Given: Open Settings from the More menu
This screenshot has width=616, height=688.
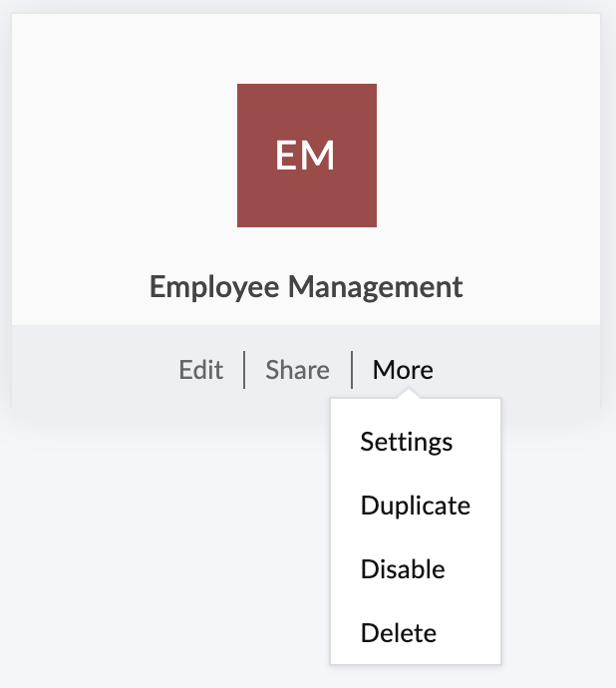Looking at the screenshot, I should coord(407,442).
